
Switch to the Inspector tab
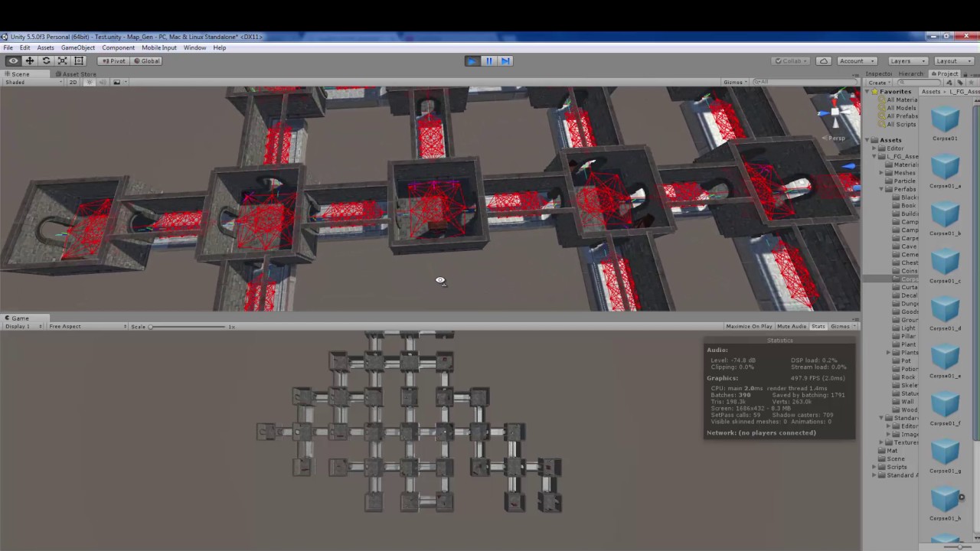coord(879,73)
